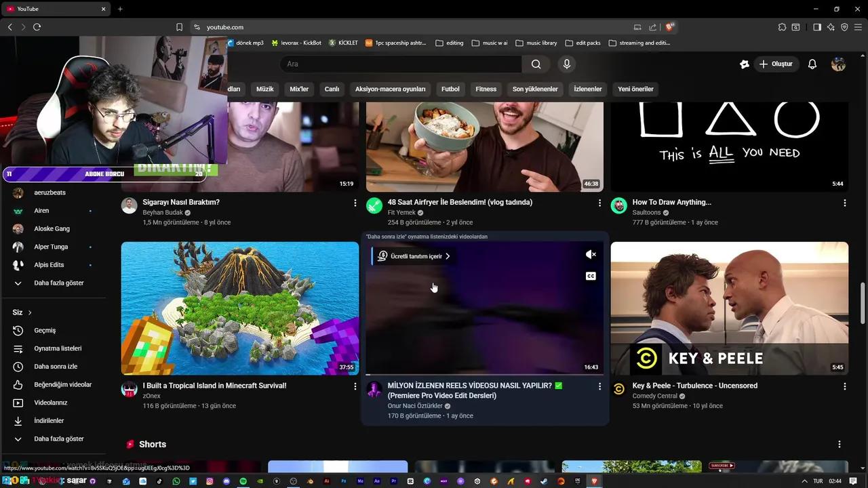
Task: Open the Brave VPN shield icon
Action: point(844,27)
